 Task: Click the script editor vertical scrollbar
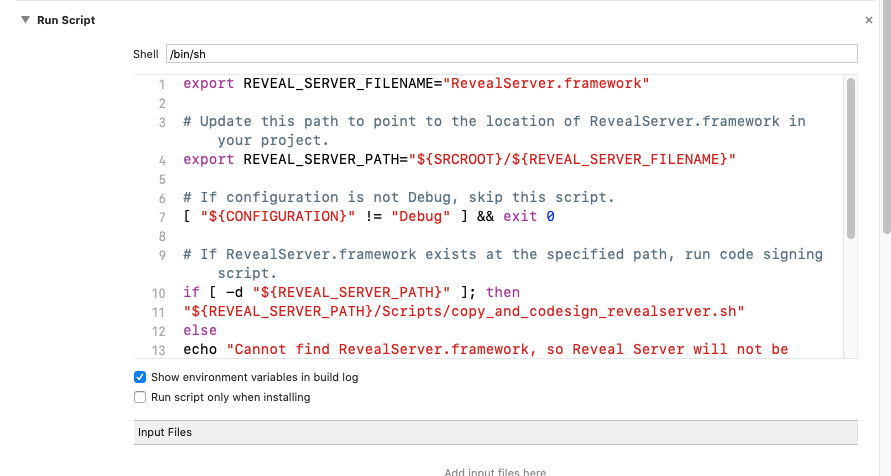point(851,158)
